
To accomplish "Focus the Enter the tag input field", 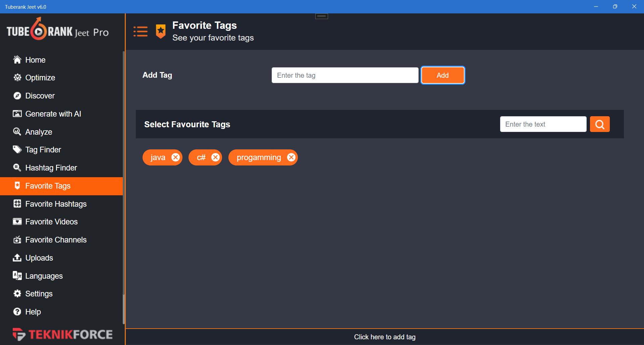I will click(345, 75).
